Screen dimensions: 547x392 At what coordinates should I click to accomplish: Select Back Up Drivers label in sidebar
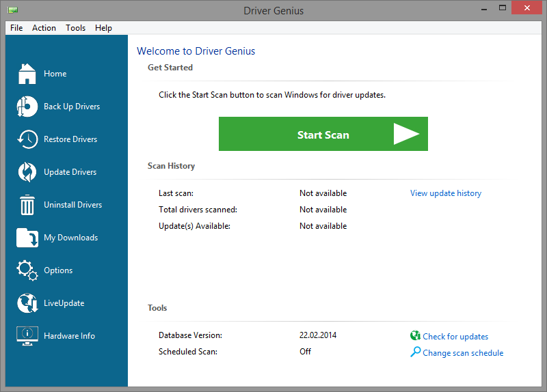[x=72, y=107]
